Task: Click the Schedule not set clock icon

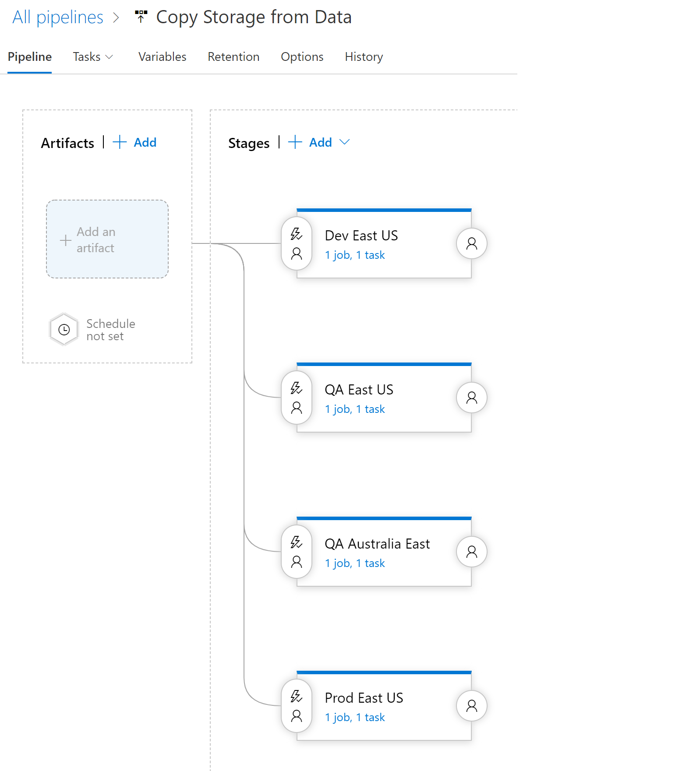Action: point(64,330)
